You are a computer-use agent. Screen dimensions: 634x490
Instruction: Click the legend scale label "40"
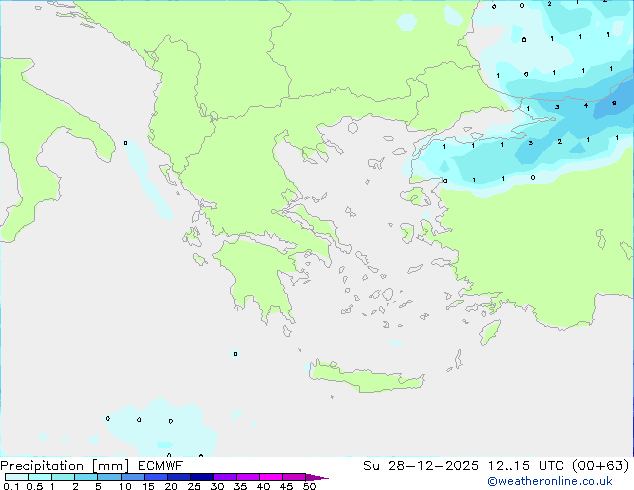click(x=263, y=486)
